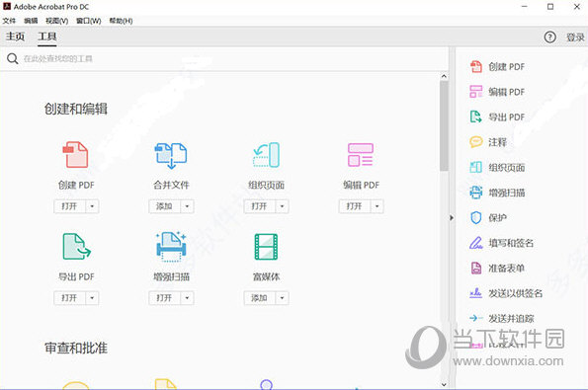Open dropdown arrow next to 导出 PDF 打开
588x390 pixels.
(92, 298)
